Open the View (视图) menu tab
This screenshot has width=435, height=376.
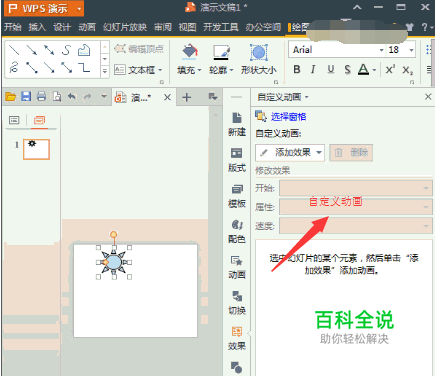click(x=187, y=27)
